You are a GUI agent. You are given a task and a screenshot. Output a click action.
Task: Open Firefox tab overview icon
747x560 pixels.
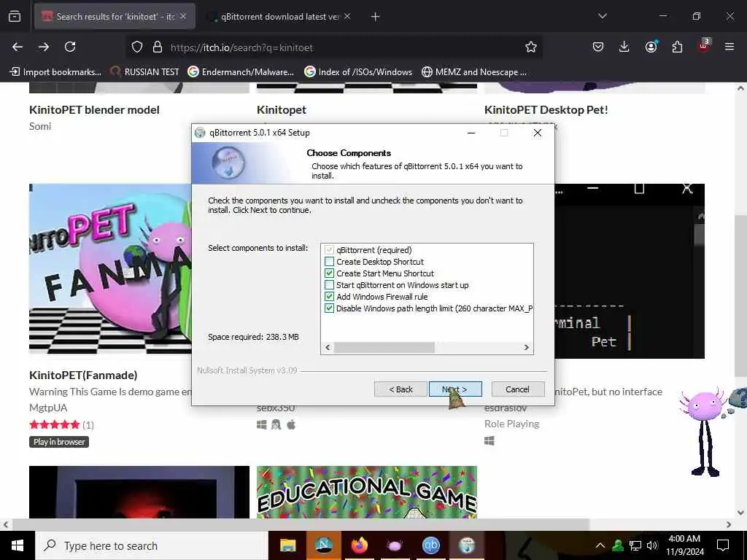tap(15, 17)
